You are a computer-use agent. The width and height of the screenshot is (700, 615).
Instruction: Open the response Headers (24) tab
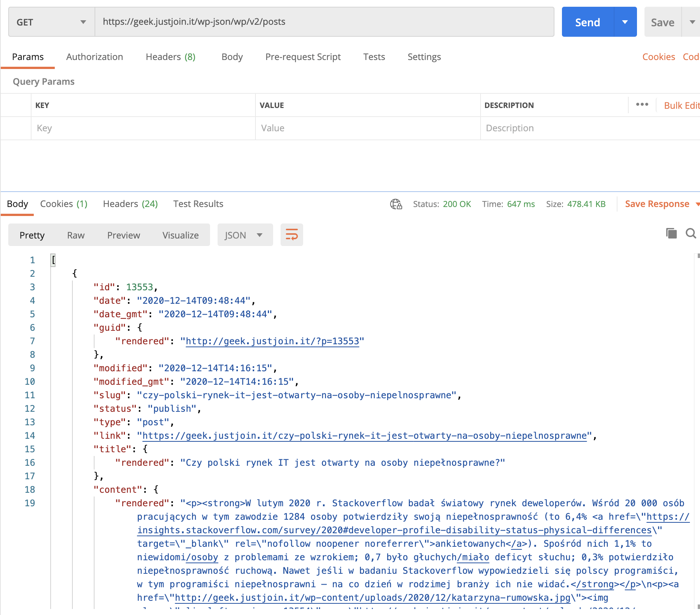click(130, 204)
